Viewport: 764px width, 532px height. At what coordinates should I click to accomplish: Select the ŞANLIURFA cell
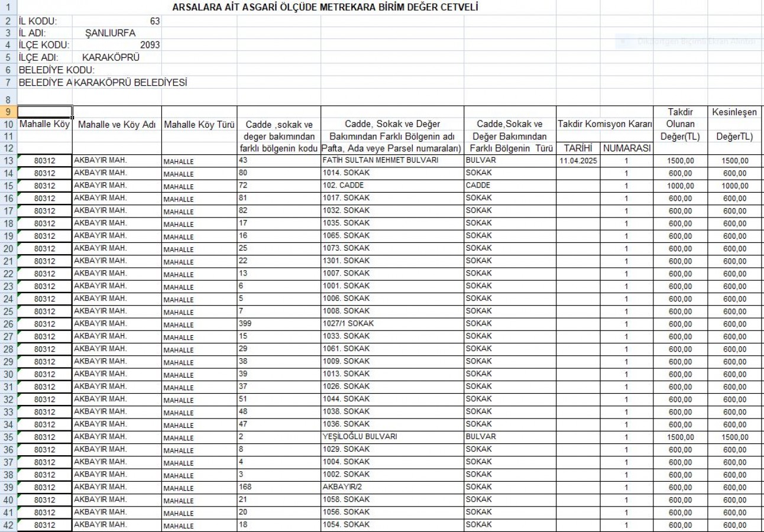point(111,33)
